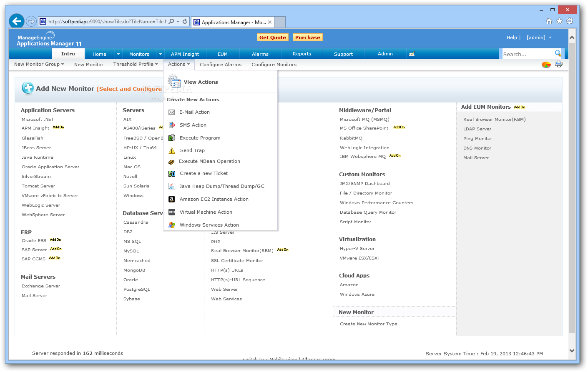588x372 pixels.
Task: Click the E-Mail Action envelope icon
Action: click(171, 112)
